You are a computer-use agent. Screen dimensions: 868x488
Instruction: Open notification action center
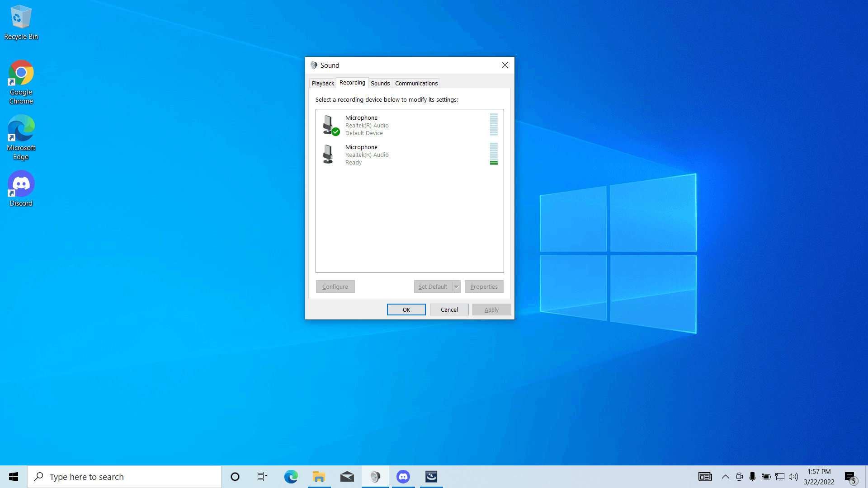pos(850,477)
